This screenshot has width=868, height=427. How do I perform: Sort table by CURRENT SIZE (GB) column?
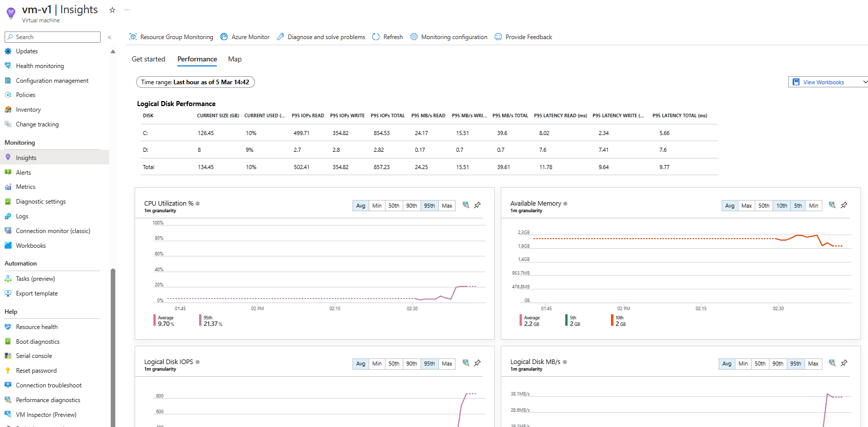(x=218, y=116)
